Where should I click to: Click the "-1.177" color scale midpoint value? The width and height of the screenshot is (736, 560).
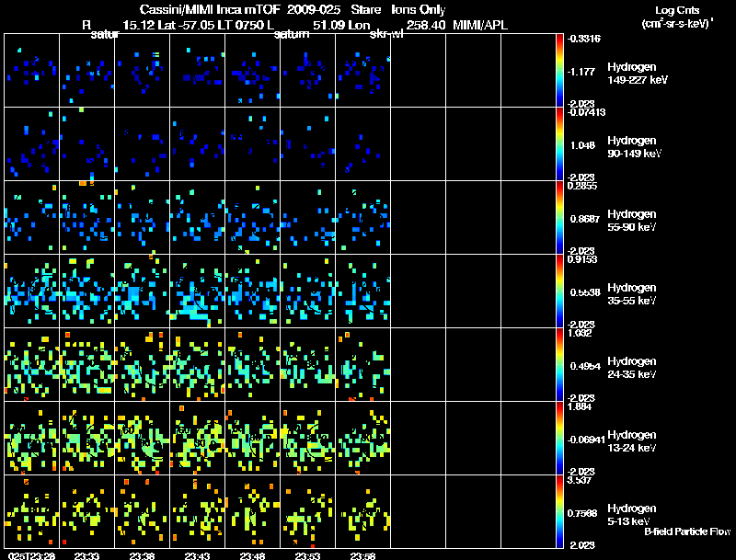click(x=581, y=72)
